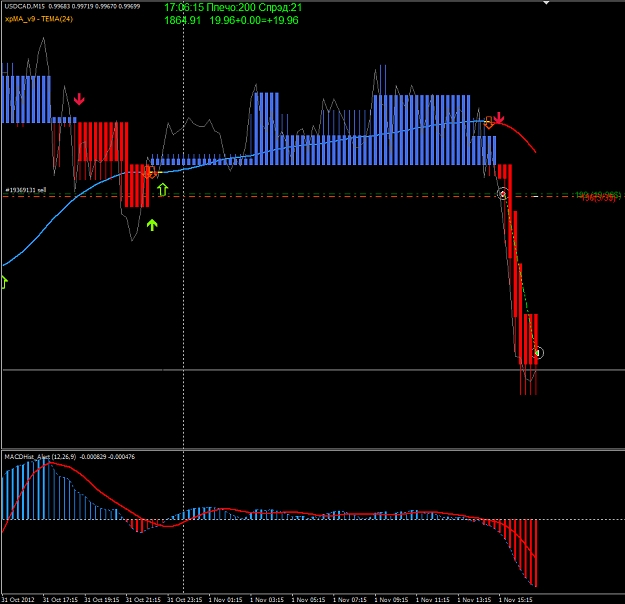Click the '1 Nov 07:15' time axis label
Screen dimensions: 625x604
click(x=350, y=600)
